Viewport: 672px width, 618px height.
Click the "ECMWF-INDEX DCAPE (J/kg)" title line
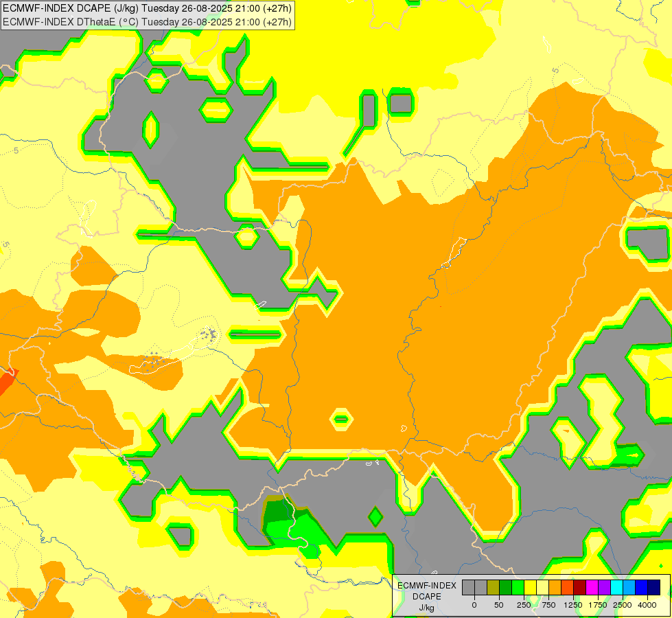point(147,8)
